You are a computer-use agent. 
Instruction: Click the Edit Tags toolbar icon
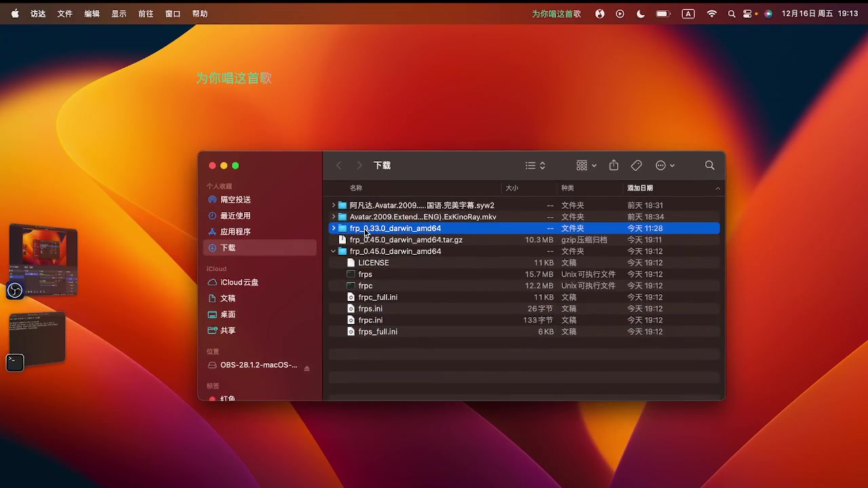point(636,165)
